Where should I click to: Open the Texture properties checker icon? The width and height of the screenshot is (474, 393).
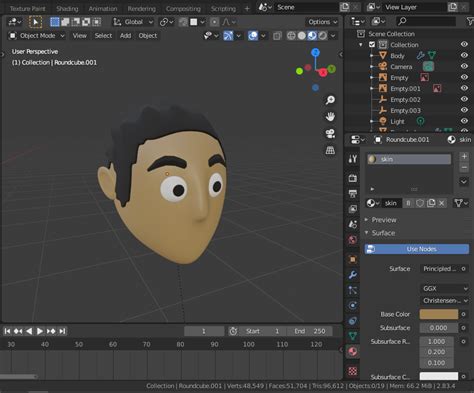(353, 371)
